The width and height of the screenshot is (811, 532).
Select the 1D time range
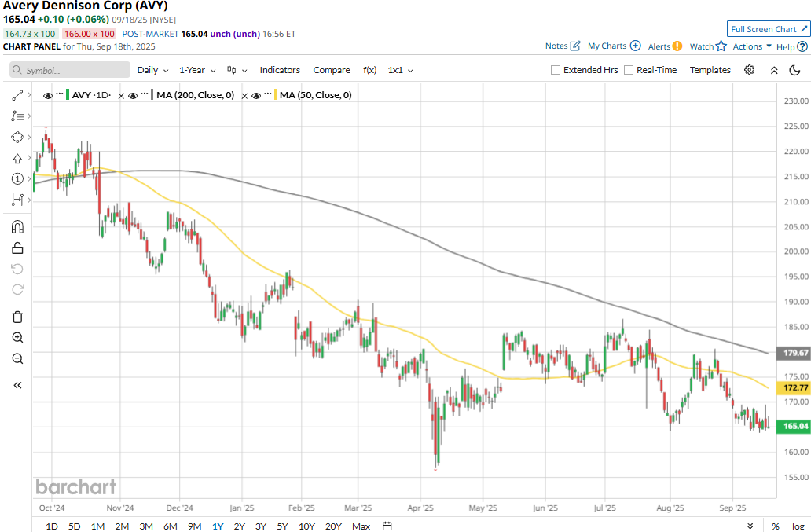52,526
